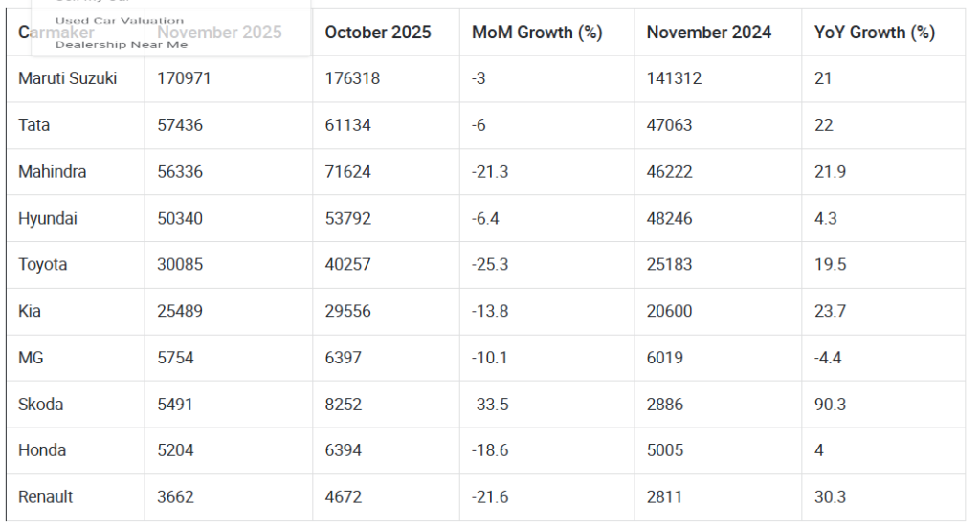Click the Hyundai row label
This screenshot has height=526, width=980.
tap(48, 218)
